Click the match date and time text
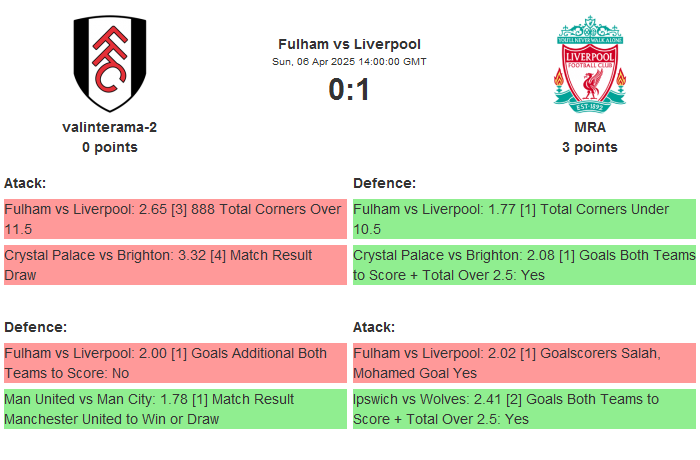Screen dimensions: 700x460 pyautogui.click(x=349, y=62)
